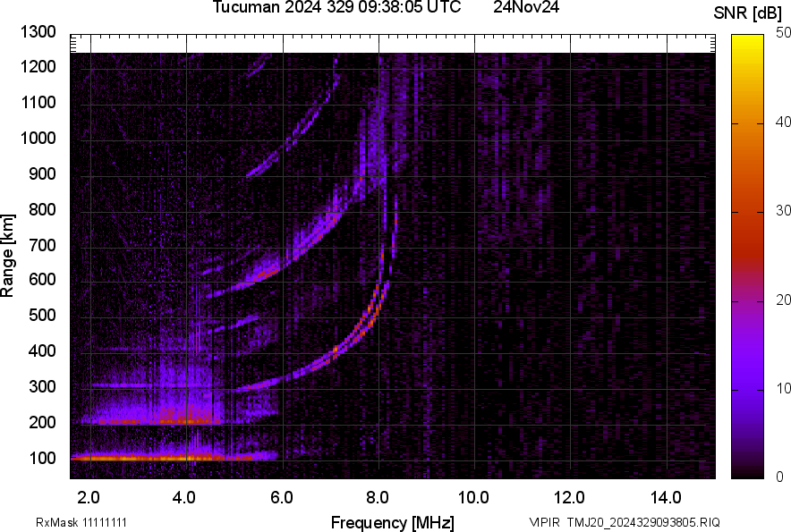Select the 2.0 frequency tick label
The width and height of the screenshot is (791, 532).
88,497
